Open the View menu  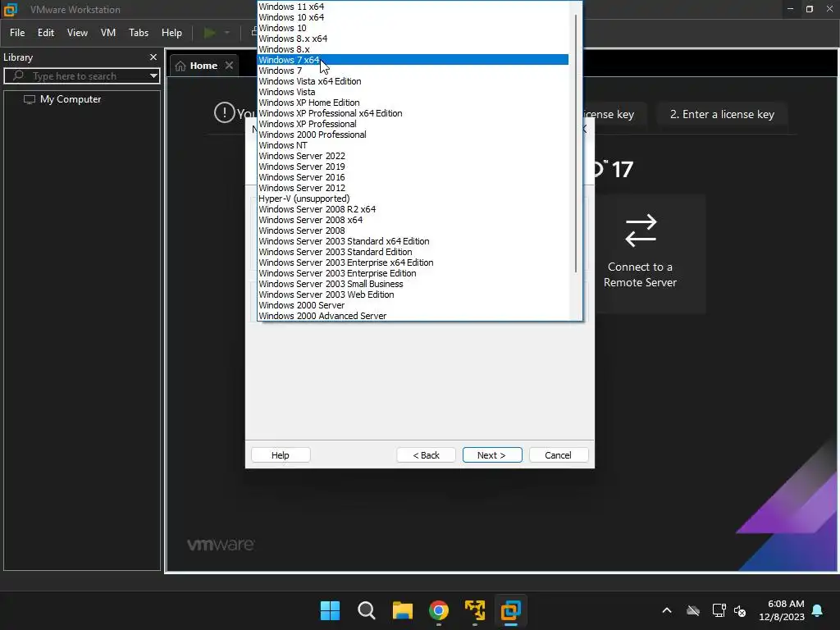click(x=77, y=33)
